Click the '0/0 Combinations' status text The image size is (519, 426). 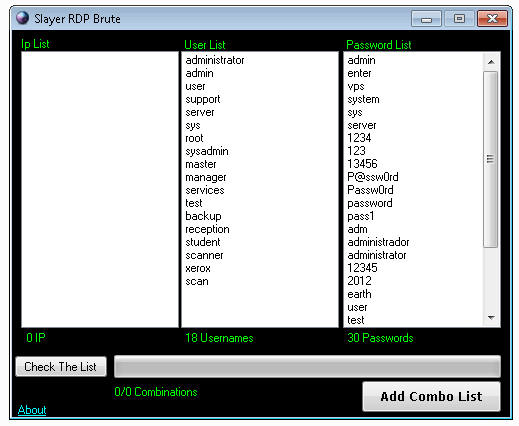click(x=156, y=392)
